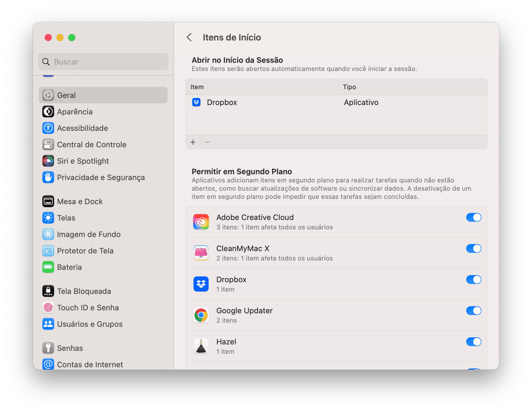Viewport: 532px width, 413px height.
Task: Click the Imagem de Fundo label
Action: (x=89, y=234)
